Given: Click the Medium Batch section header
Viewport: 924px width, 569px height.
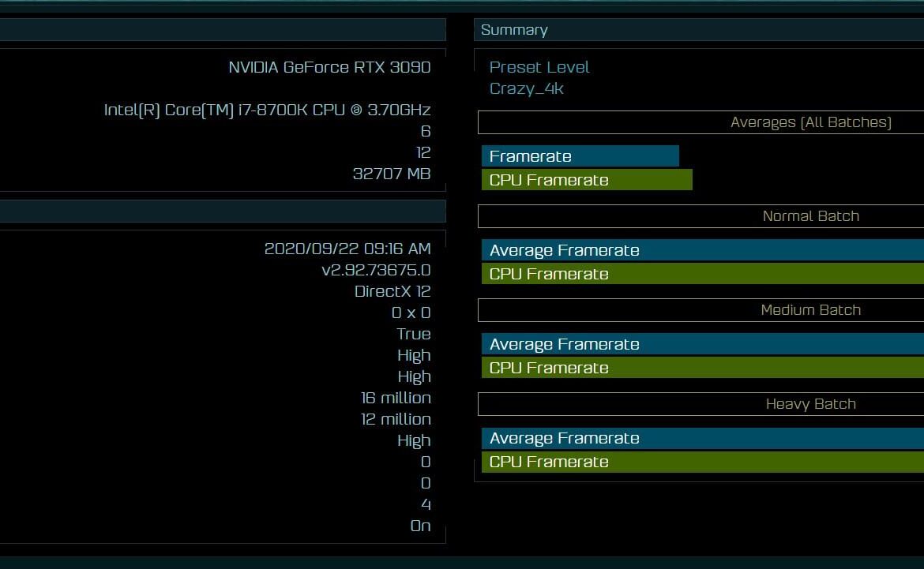Looking at the screenshot, I should [811, 309].
